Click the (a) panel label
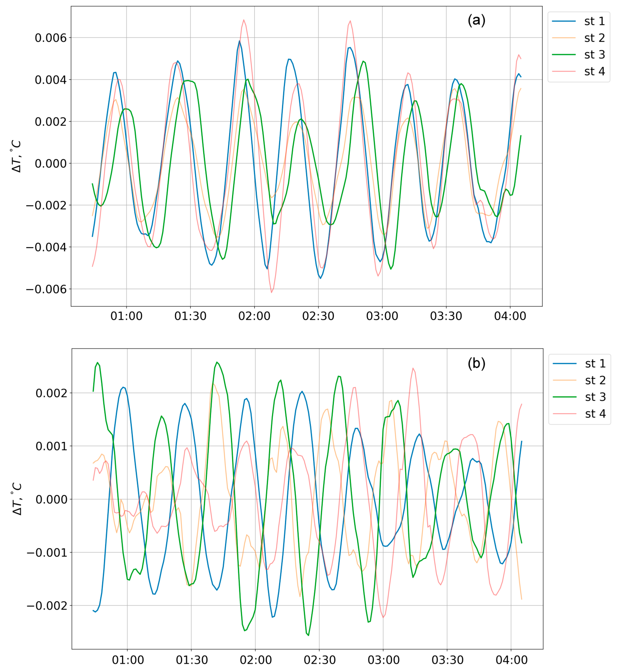The height and width of the screenshot is (672, 622). click(476, 21)
